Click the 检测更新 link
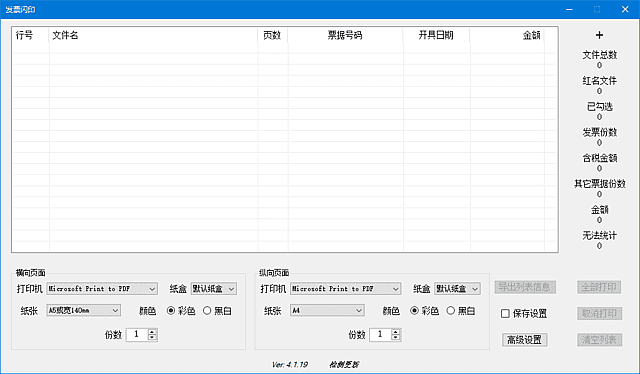The height and width of the screenshot is (374, 640). tap(344, 364)
